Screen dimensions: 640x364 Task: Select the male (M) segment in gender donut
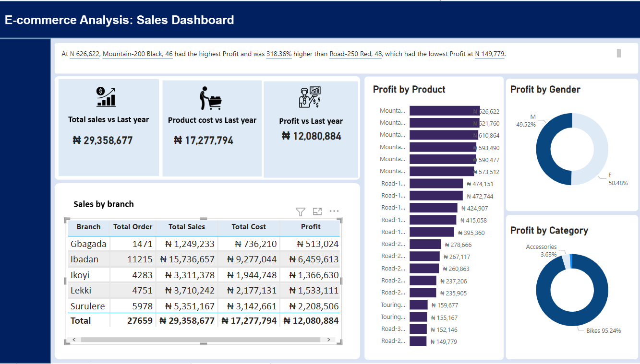coord(543,149)
